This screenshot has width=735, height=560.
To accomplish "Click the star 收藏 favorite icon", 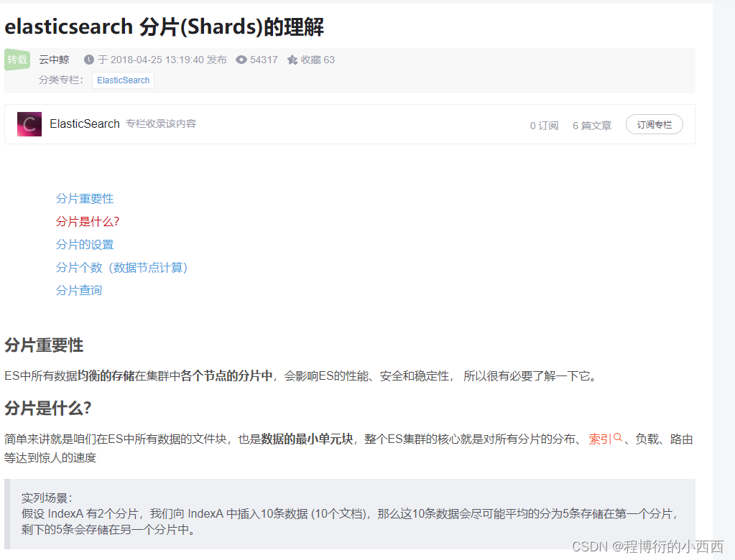I will [x=292, y=60].
